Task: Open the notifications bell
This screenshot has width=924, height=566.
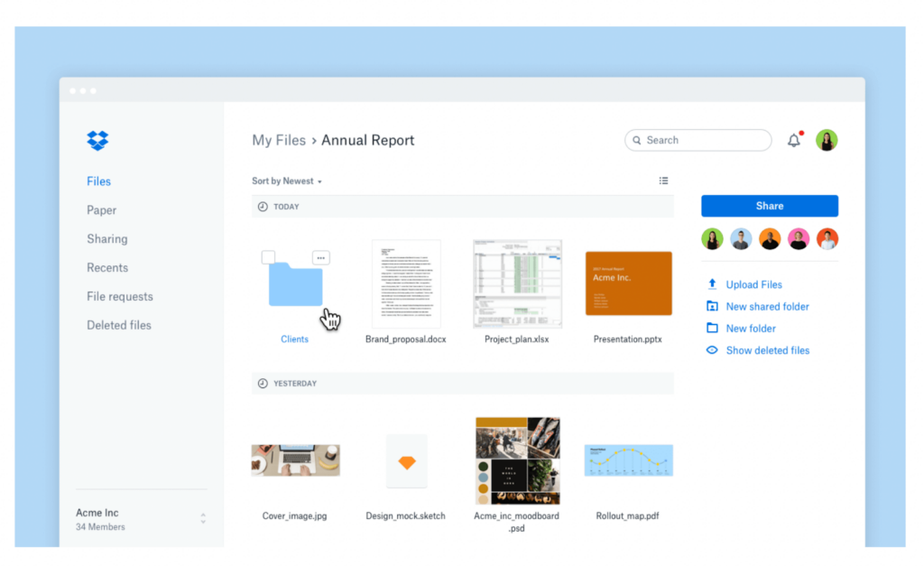Action: coord(794,140)
